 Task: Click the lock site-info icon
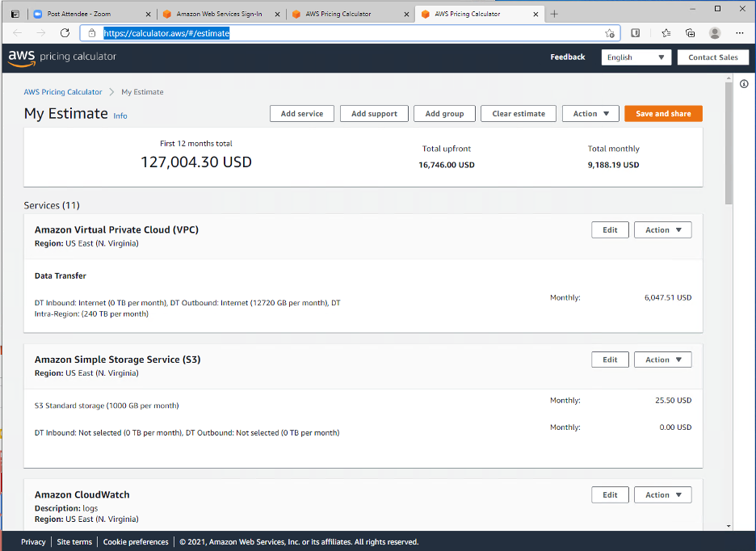point(91,33)
